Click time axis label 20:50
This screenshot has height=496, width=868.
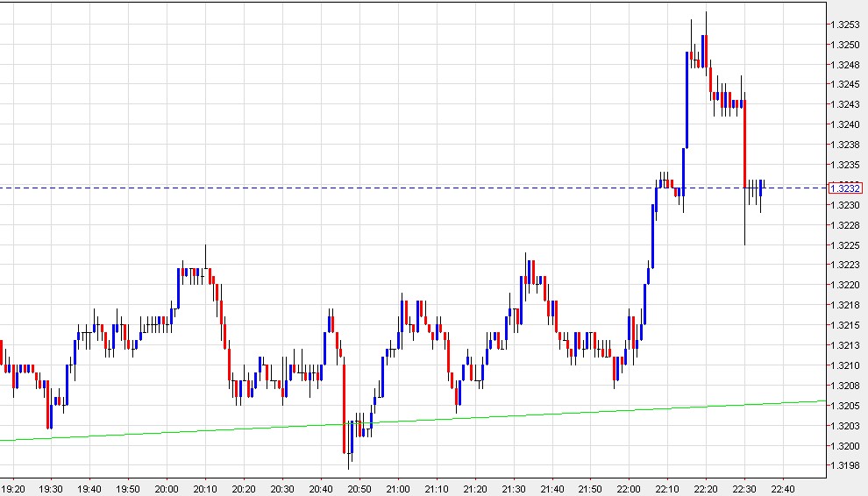[359, 489]
